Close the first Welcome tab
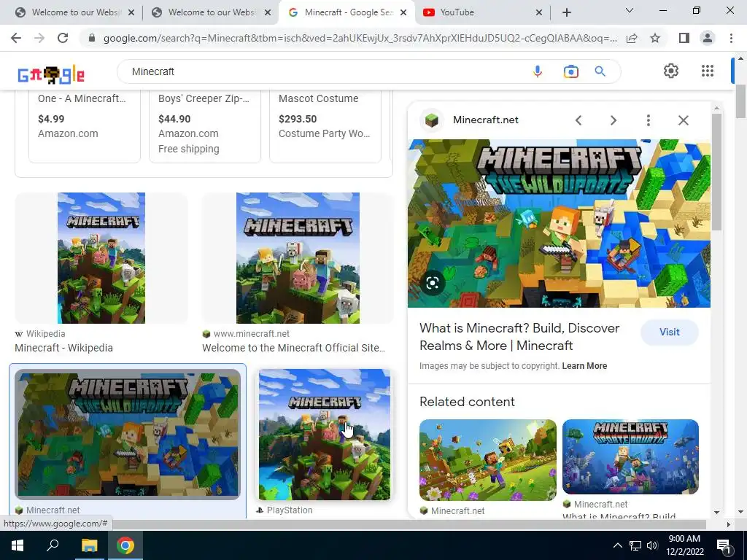 (x=131, y=12)
